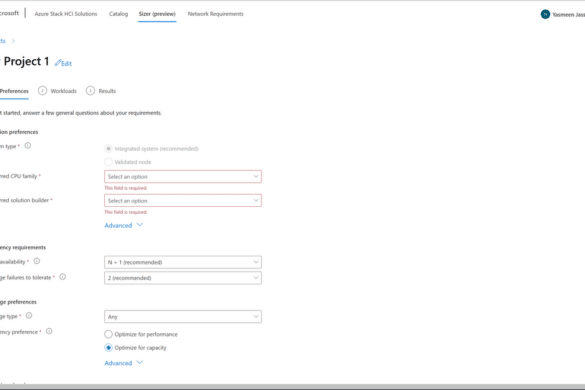Go to the Workloads step

[63, 91]
